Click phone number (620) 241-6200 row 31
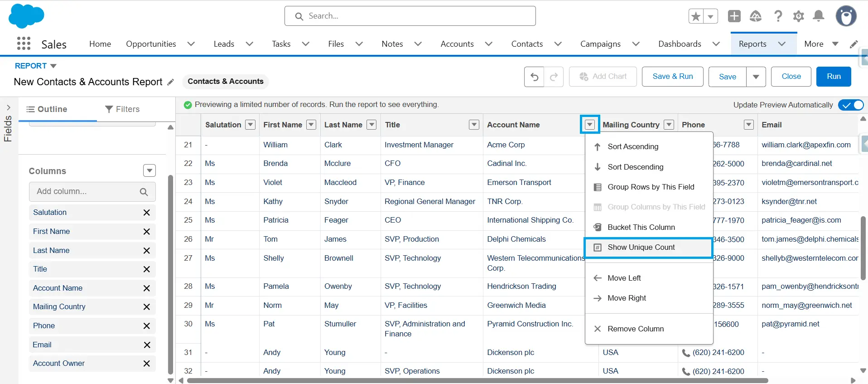 (x=718, y=353)
